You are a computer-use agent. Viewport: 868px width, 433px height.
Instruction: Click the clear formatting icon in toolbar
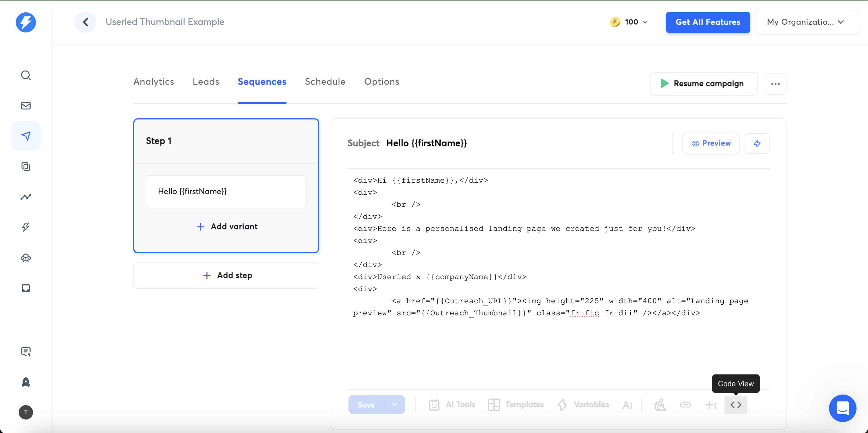[x=660, y=405]
